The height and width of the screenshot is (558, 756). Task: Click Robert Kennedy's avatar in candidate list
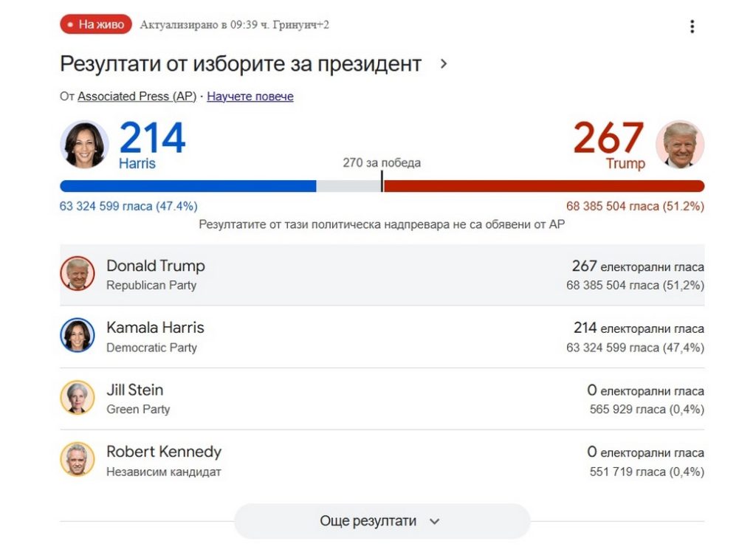pos(78,459)
